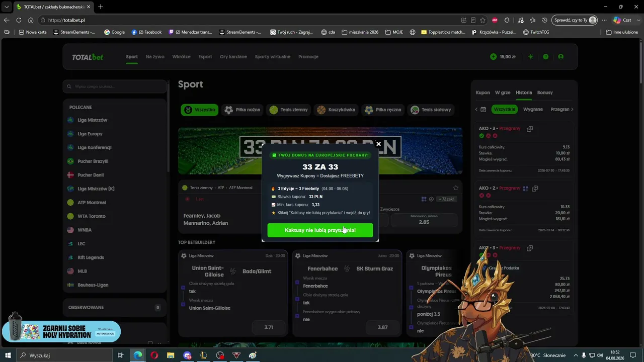Toggle the light theme sun icon
The width and height of the screenshot is (644, 362).
[x=530, y=57]
